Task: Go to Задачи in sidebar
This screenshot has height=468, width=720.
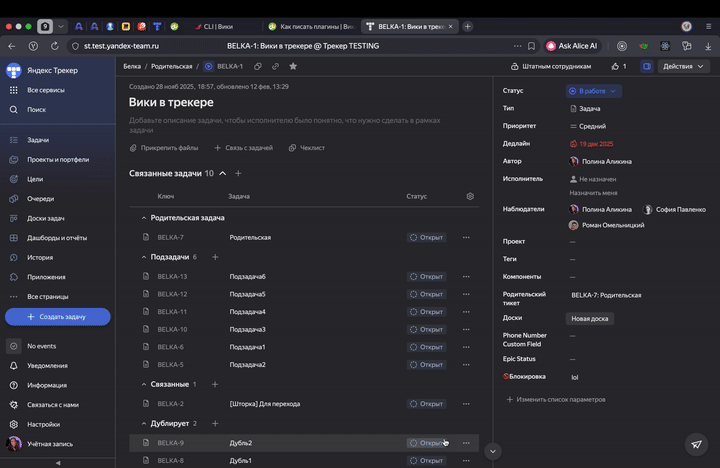Action: [x=38, y=140]
